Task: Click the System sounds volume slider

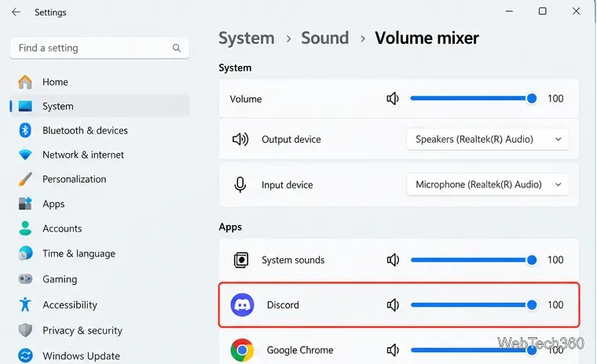Action: point(474,260)
